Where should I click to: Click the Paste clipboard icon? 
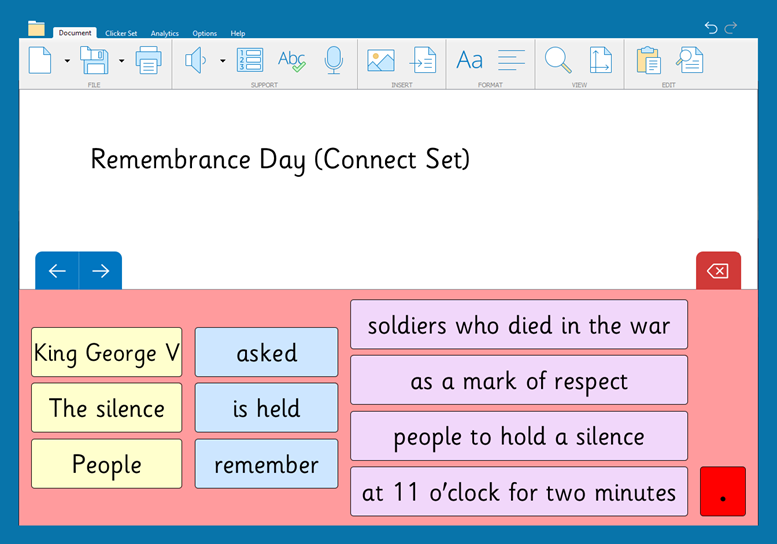[x=649, y=61]
